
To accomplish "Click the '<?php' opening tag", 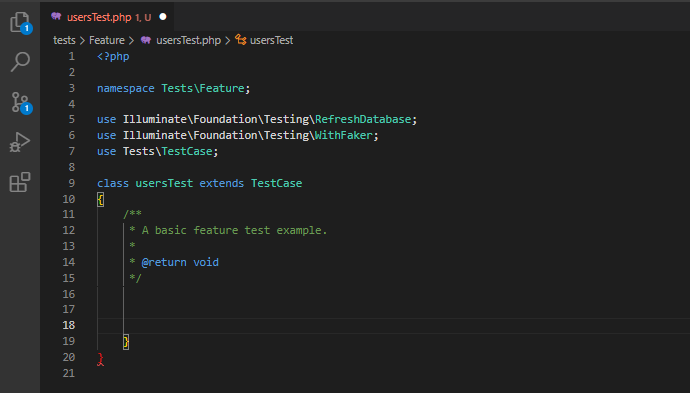I will coord(113,57).
